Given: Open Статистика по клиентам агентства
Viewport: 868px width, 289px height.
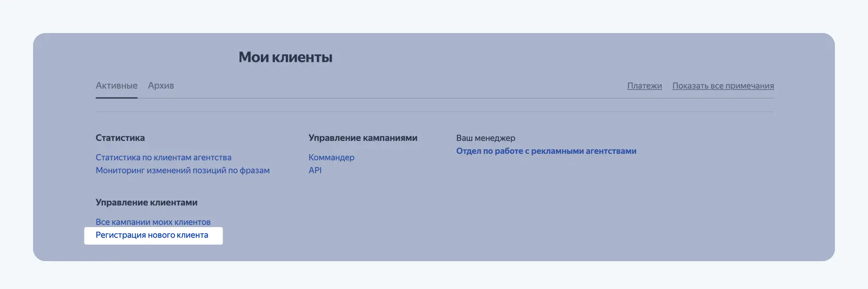Looking at the screenshot, I should pos(163,157).
